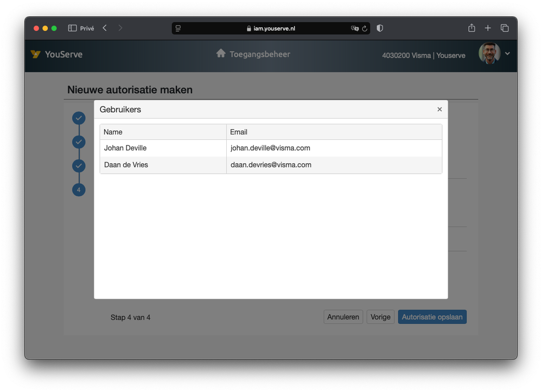Image resolution: width=542 pixels, height=392 pixels.
Task: Click the iam.youserve.nl address bar
Action: point(274,28)
